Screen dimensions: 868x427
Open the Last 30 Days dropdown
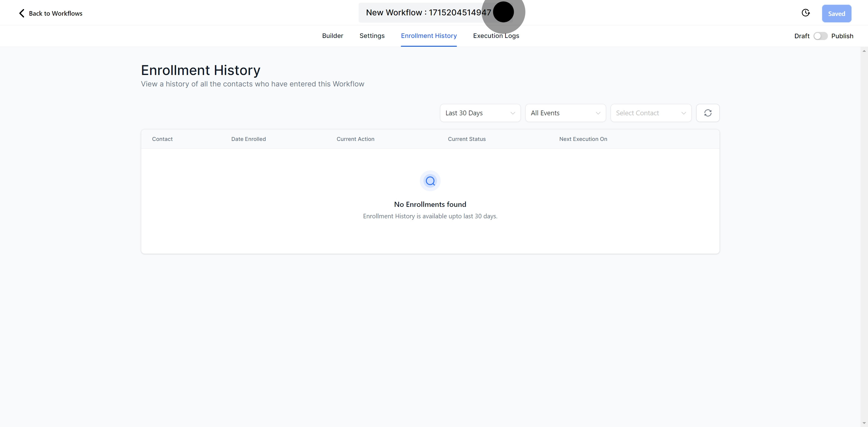[475, 113]
